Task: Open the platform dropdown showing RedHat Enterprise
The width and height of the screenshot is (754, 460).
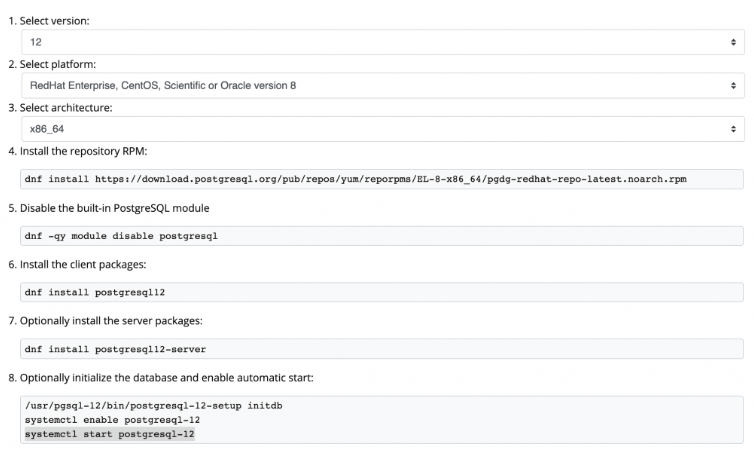Action: pyautogui.click(x=383, y=86)
